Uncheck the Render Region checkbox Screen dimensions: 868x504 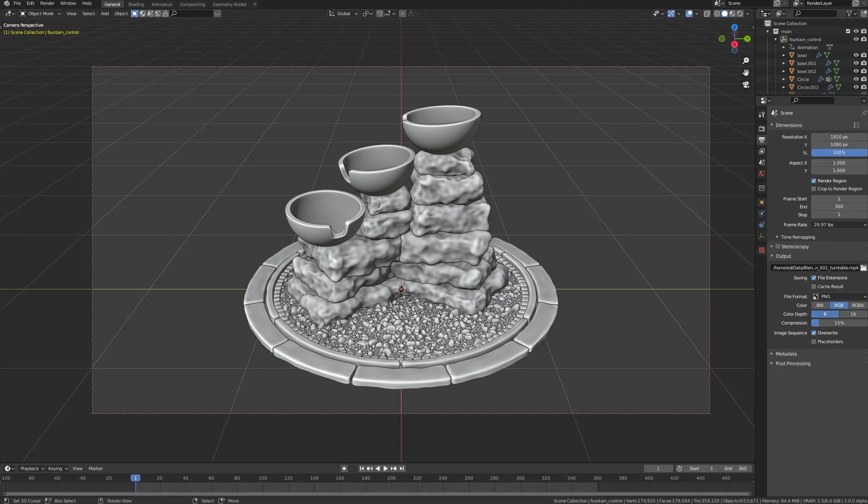[814, 181]
